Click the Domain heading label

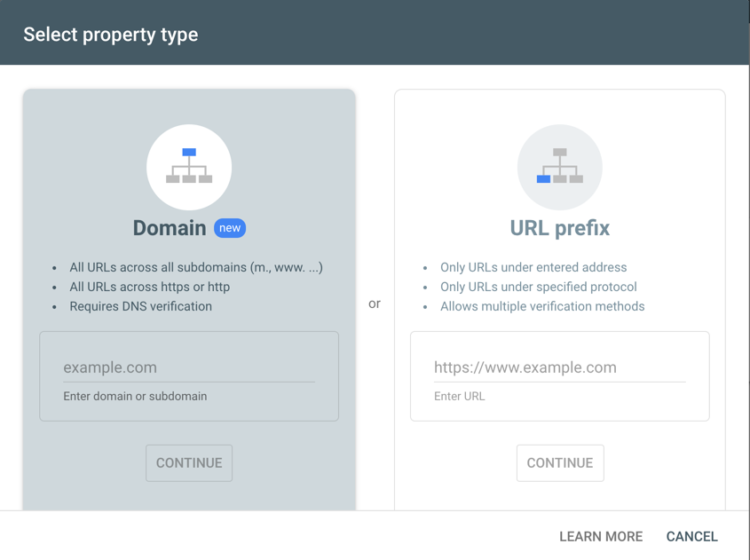[170, 227]
